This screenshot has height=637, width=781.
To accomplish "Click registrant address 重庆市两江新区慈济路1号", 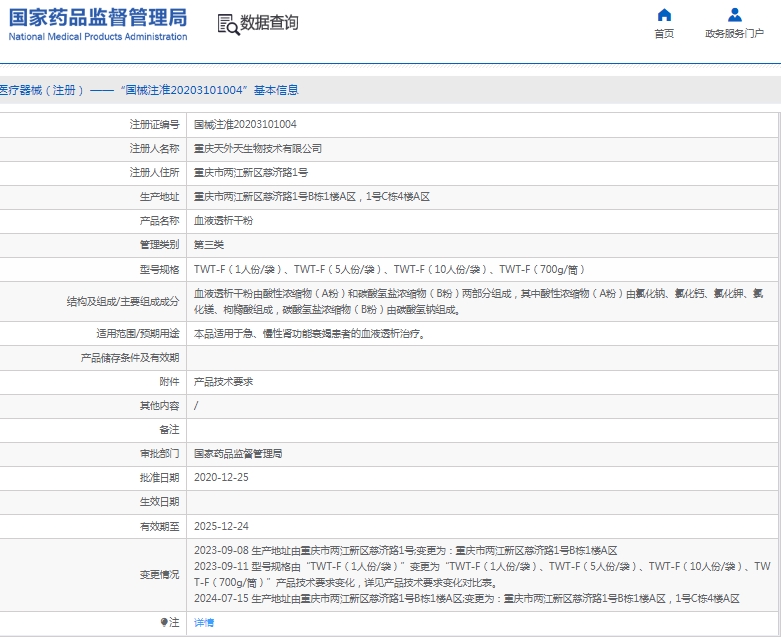I will [x=251, y=172].
